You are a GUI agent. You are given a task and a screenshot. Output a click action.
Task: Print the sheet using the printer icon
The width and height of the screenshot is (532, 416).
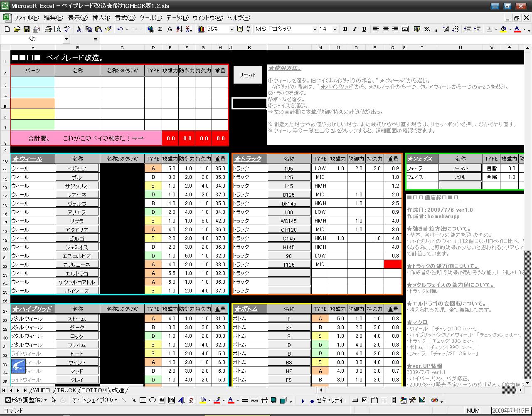pyautogui.click(x=48, y=29)
